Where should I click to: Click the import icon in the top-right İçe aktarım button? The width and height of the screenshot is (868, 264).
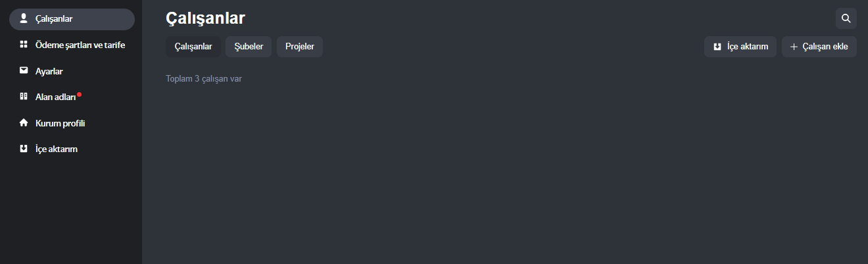(717, 47)
